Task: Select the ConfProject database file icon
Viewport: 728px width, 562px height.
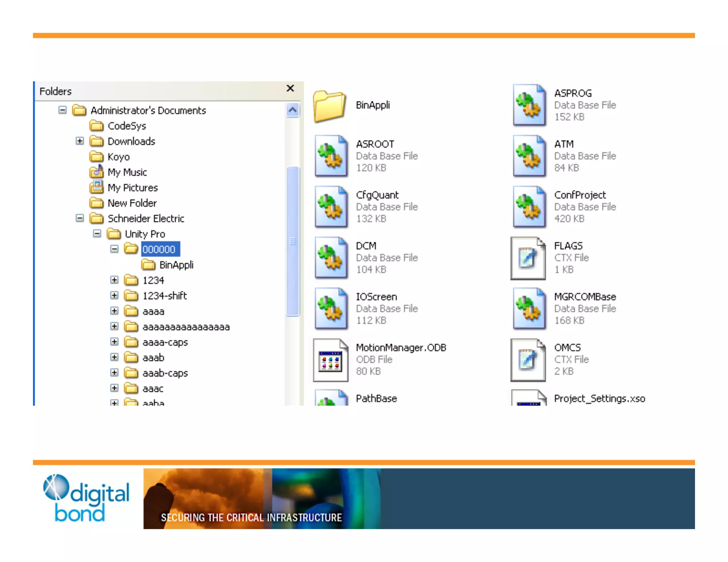Action: coord(529,207)
